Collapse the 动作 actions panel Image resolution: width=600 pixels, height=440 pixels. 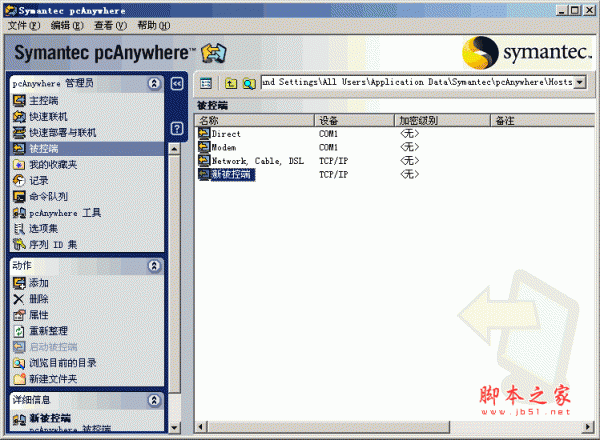pyautogui.click(x=154, y=266)
